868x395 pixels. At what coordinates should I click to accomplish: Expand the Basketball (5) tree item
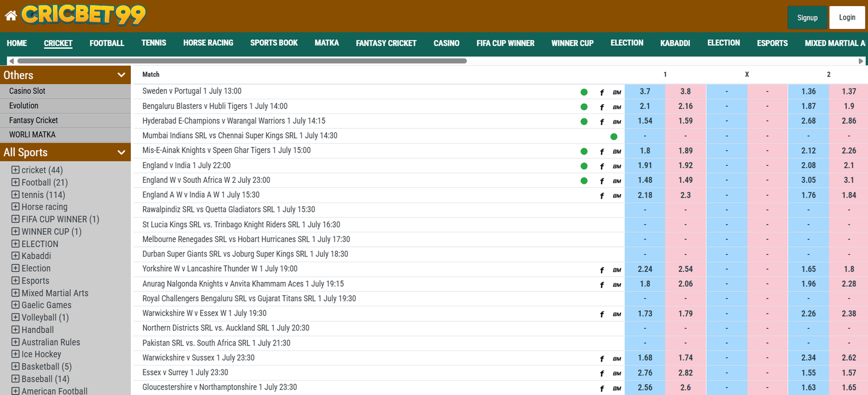(15, 366)
